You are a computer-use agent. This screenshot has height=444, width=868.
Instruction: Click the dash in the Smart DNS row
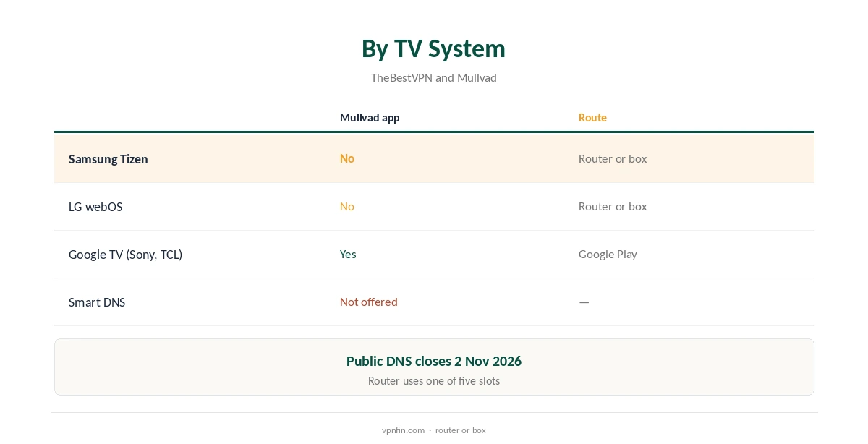pos(584,302)
